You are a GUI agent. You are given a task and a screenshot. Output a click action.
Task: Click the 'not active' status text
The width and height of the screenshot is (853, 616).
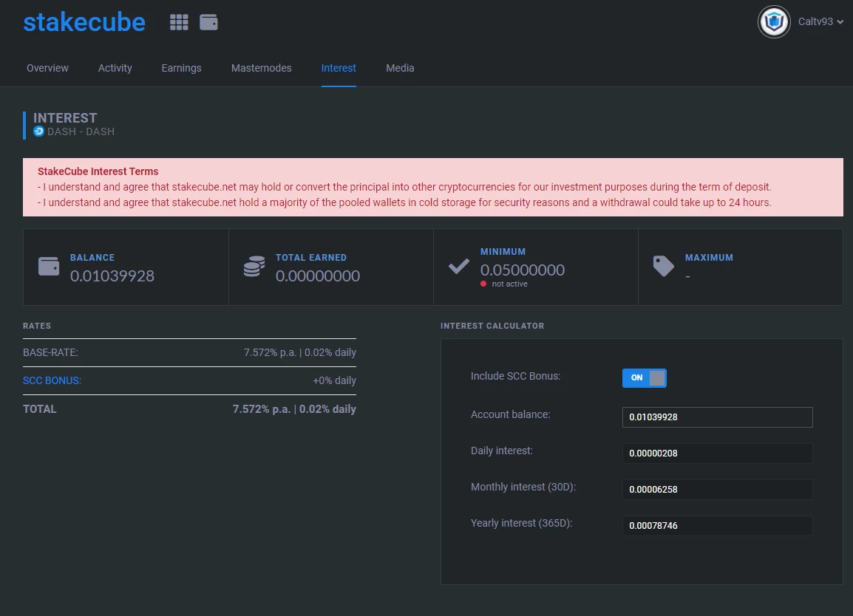point(510,284)
